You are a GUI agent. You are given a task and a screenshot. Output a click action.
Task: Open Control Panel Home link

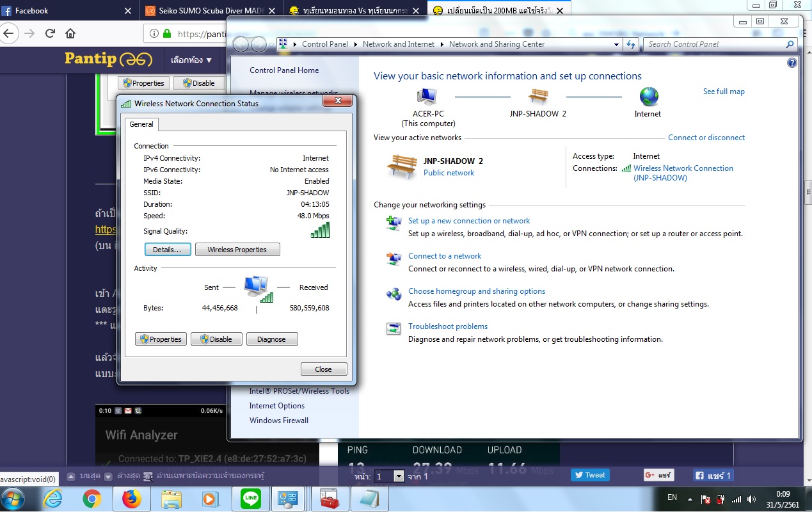pyautogui.click(x=284, y=70)
